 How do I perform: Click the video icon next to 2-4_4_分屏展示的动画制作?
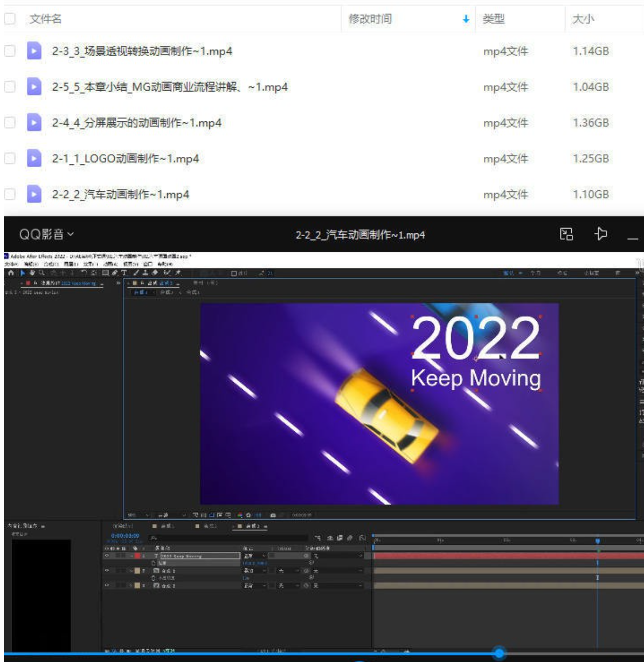tap(34, 123)
